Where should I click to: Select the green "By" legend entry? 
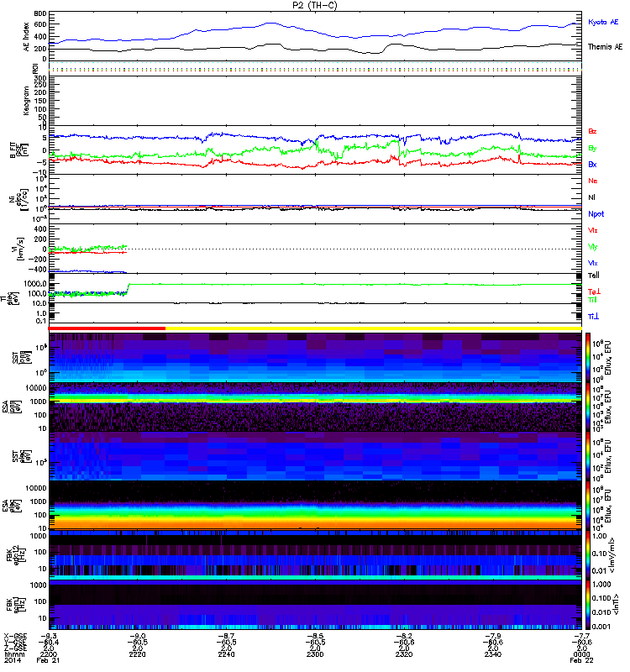click(x=592, y=148)
